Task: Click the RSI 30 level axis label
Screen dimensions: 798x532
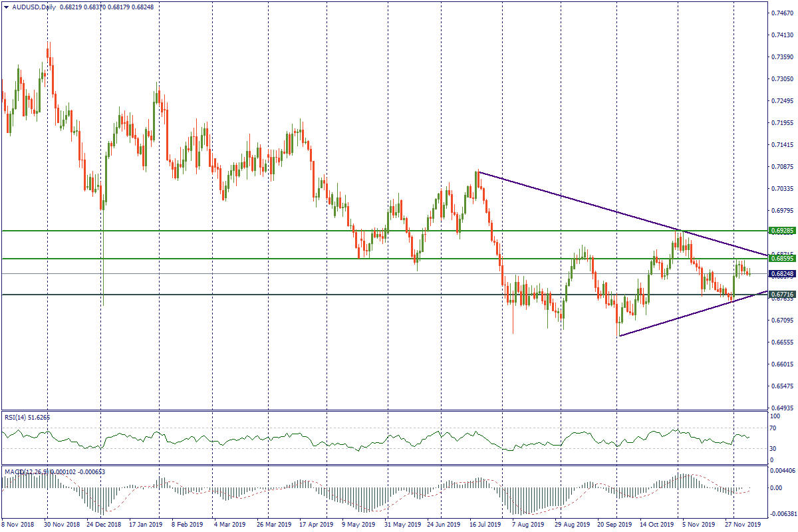Action: tap(774, 448)
